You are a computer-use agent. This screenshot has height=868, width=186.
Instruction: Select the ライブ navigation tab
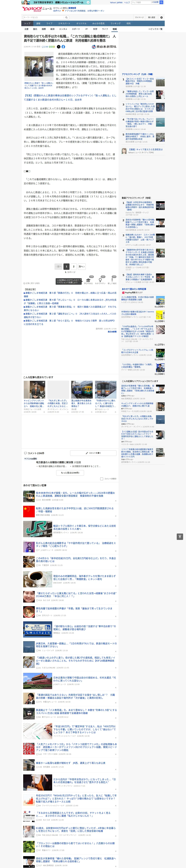tap(49, 24)
